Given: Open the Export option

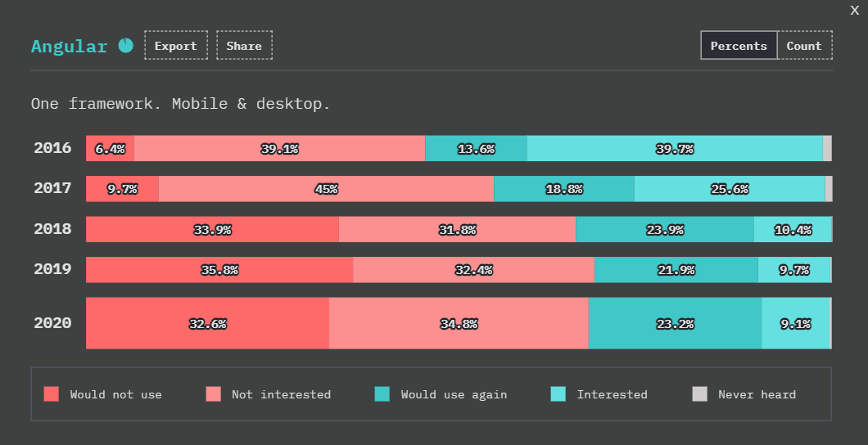Looking at the screenshot, I should pos(176,45).
